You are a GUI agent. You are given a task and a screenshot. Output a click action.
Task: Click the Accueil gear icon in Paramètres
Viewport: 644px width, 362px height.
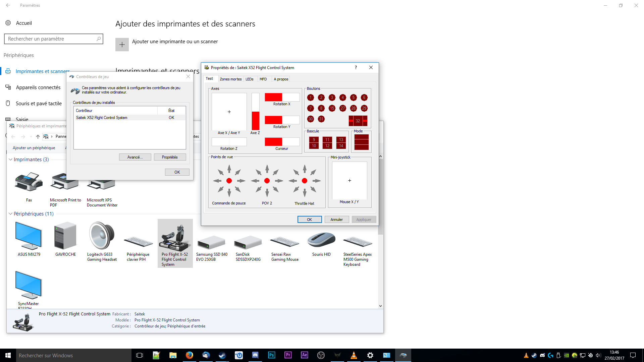8,23
